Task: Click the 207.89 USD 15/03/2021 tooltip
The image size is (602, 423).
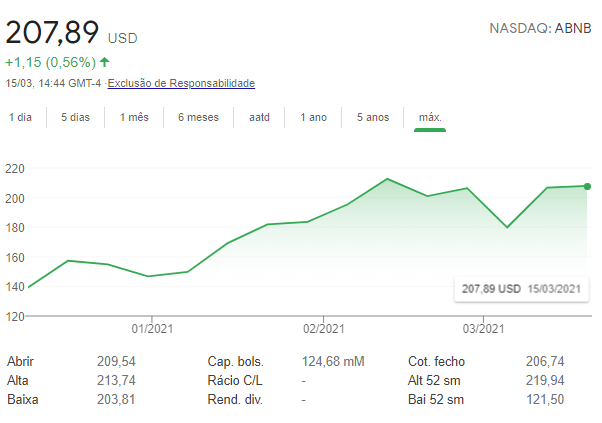Action: click(520, 288)
